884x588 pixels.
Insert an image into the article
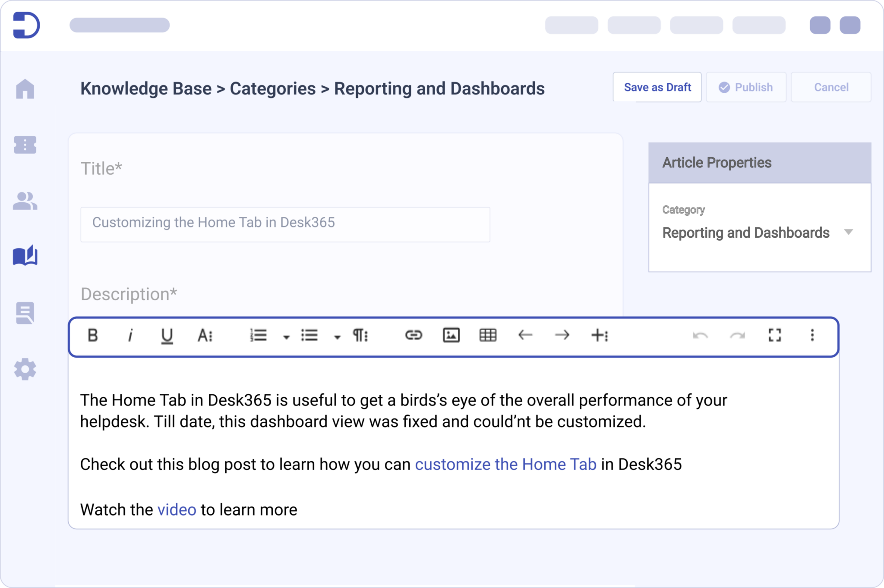[451, 335]
